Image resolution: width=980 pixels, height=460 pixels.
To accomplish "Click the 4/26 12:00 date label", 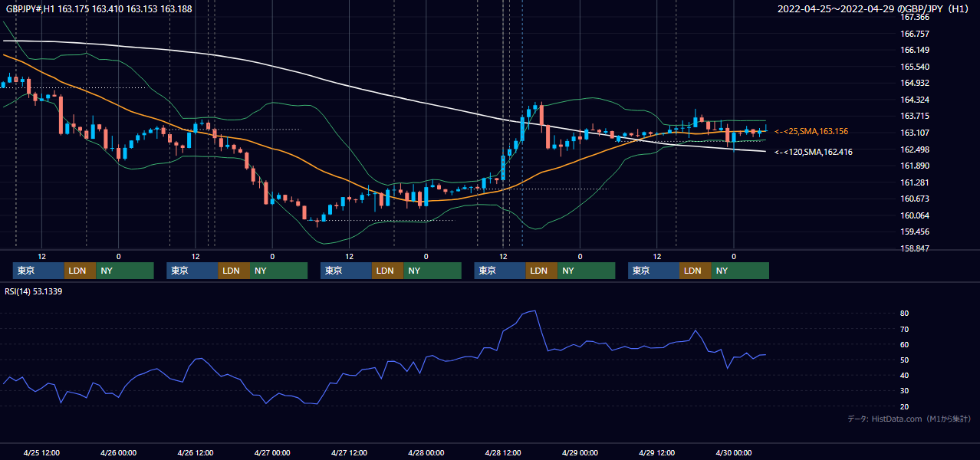I will click(x=196, y=452).
